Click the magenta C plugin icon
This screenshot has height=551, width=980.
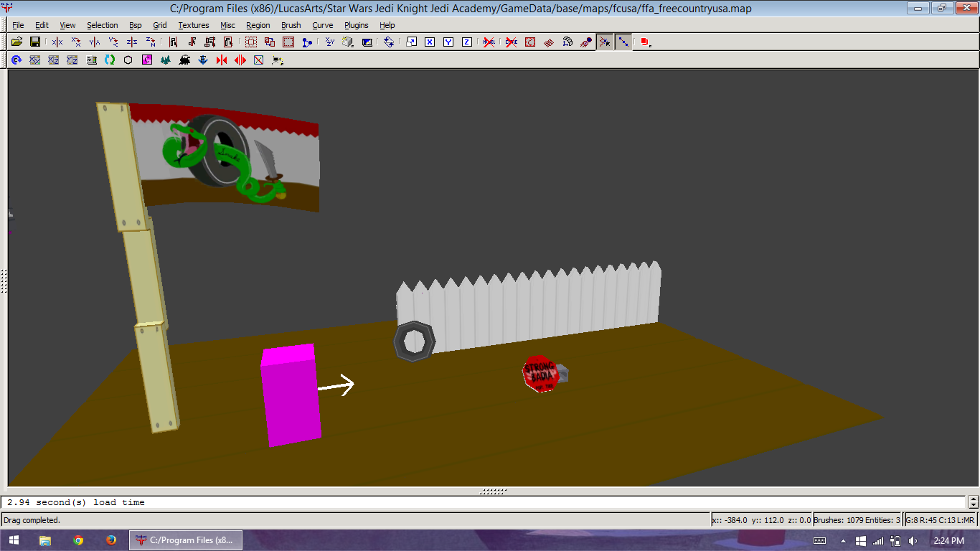pyautogui.click(x=147, y=60)
